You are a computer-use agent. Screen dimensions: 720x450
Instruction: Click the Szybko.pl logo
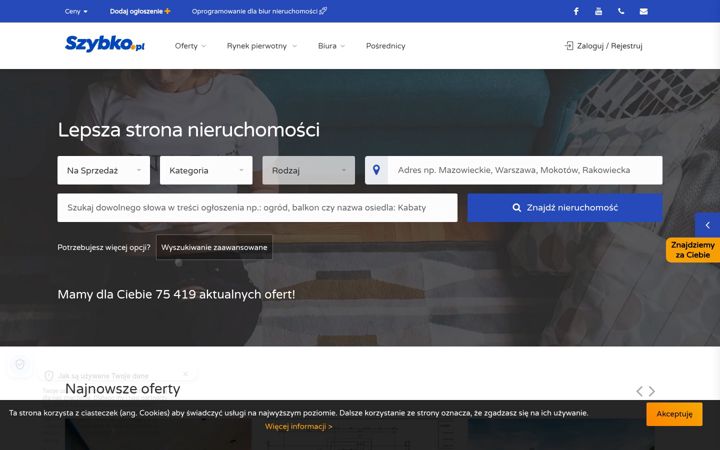coord(105,44)
